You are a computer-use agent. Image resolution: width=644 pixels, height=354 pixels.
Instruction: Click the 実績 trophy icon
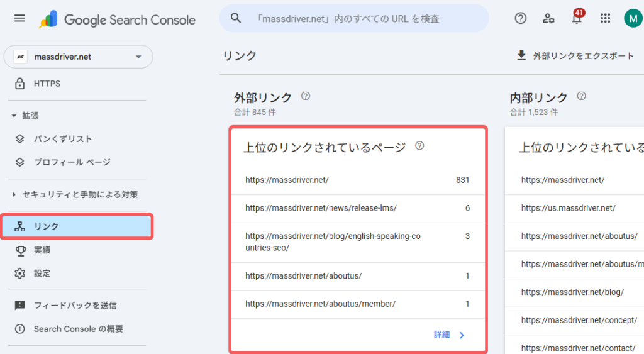pyautogui.click(x=20, y=250)
